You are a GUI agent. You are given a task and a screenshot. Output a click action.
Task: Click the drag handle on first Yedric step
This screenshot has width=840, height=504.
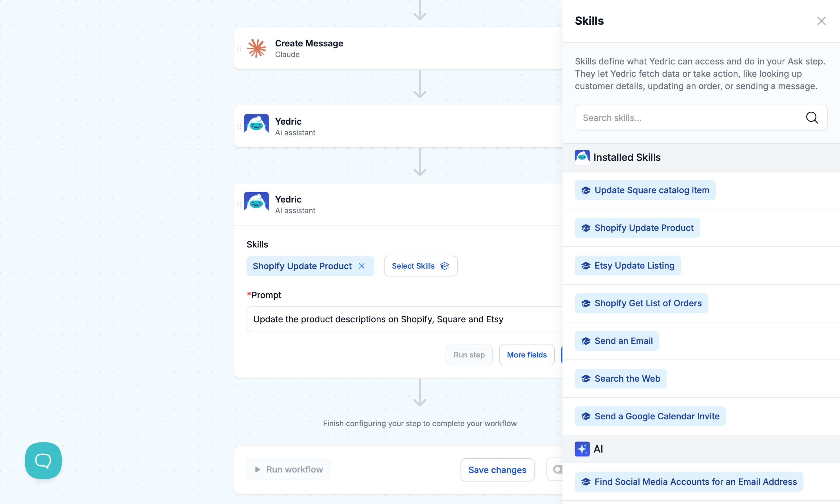[x=239, y=126]
